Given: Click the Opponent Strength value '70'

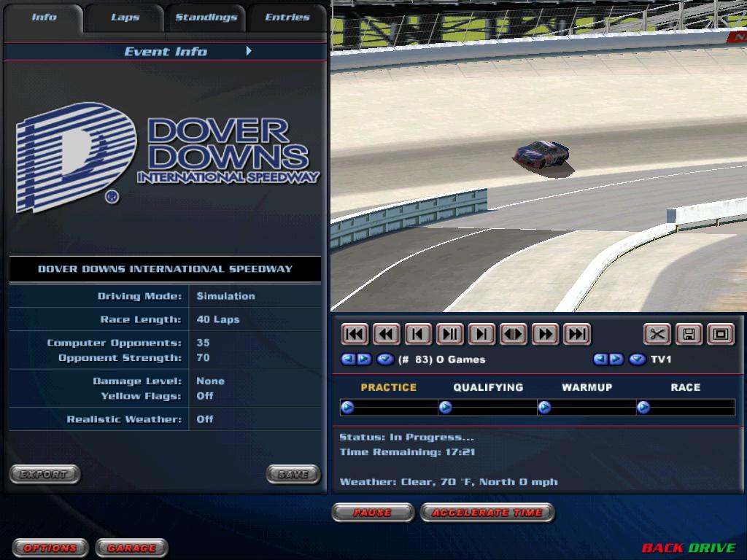Looking at the screenshot, I should pyautogui.click(x=203, y=357).
